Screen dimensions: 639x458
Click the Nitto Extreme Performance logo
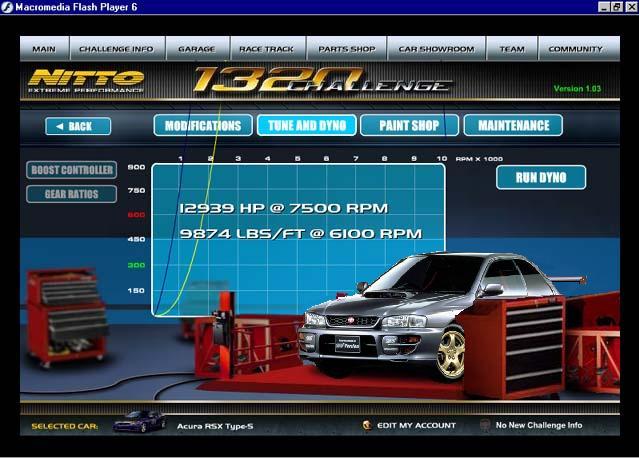86,81
